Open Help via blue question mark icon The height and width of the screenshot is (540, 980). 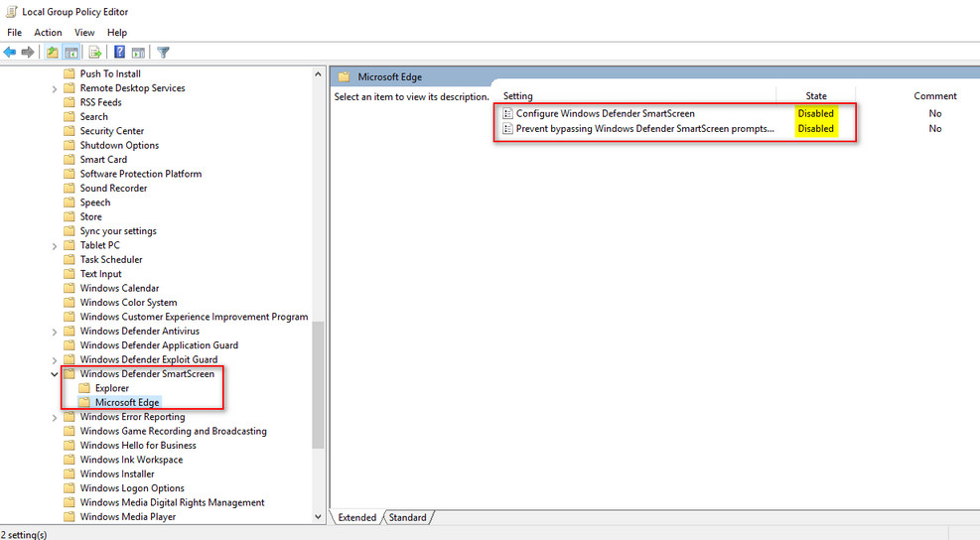pos(119,53)
